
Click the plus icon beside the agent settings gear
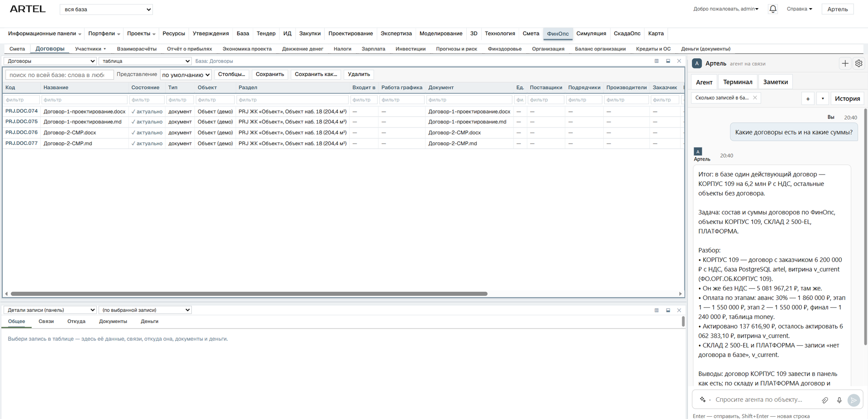[845, 63]
